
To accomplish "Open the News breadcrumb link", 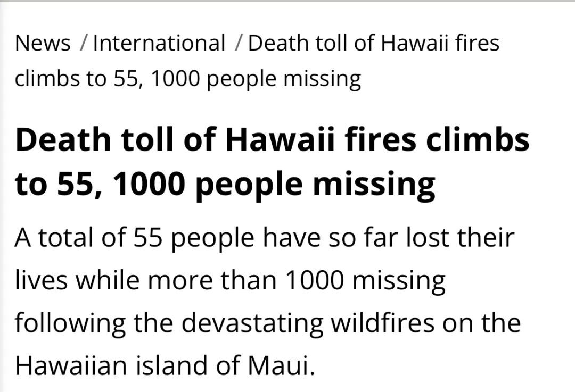I will pyautogui.click(x=43, y=43).
